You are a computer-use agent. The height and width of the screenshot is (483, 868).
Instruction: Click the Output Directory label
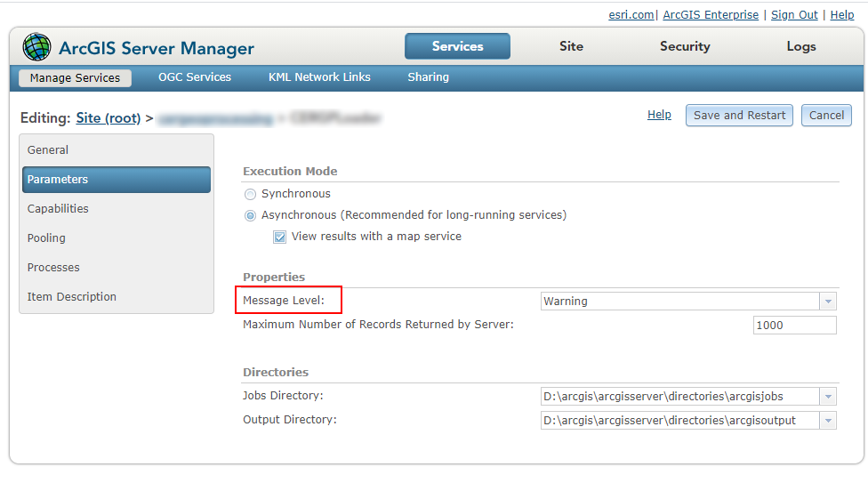[x=290, y=420]
